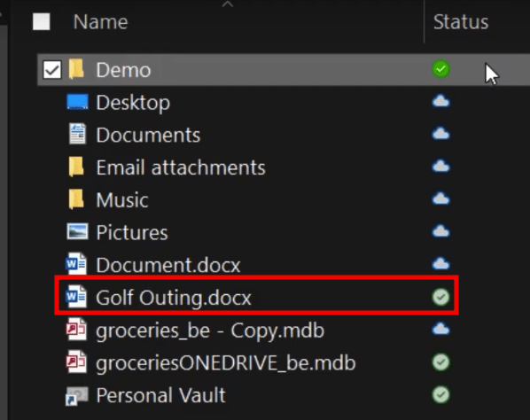Click the column divider before Status

(424, 21)
